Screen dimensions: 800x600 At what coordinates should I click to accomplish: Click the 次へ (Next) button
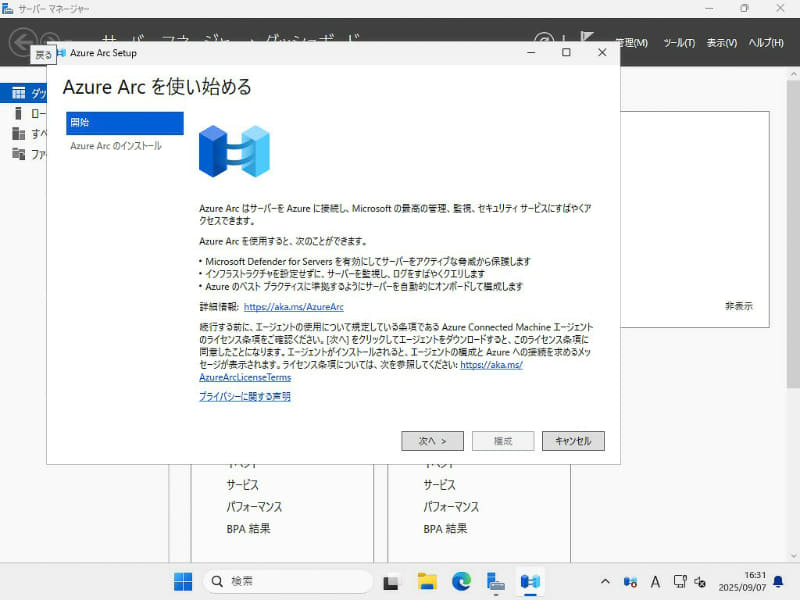[432, 440]
